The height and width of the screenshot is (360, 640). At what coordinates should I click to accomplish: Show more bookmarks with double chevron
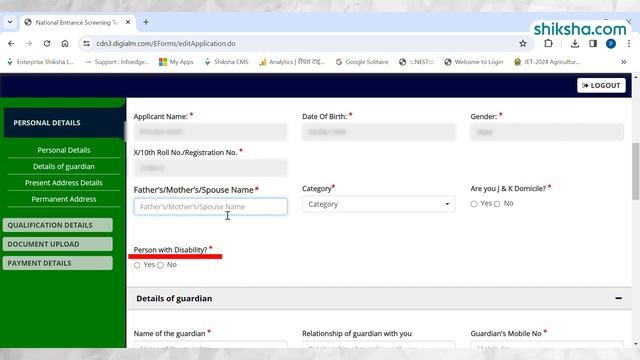coord(624,62)
